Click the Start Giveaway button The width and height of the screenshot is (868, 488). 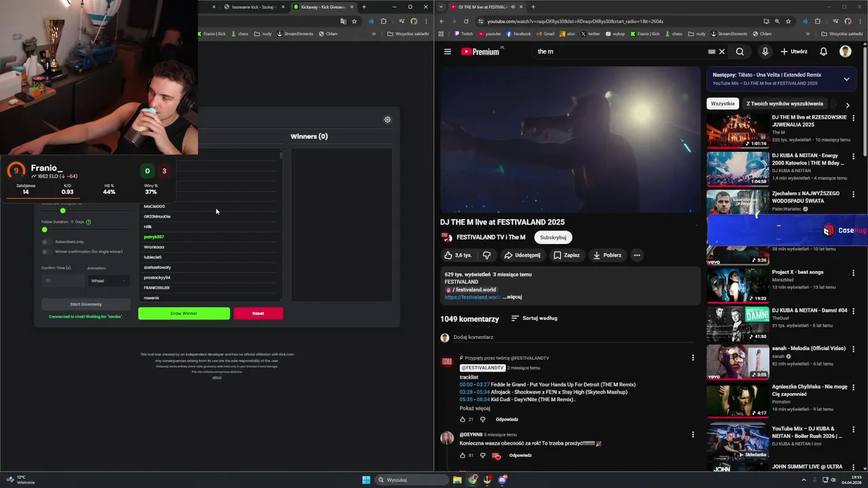pos(85,304)
